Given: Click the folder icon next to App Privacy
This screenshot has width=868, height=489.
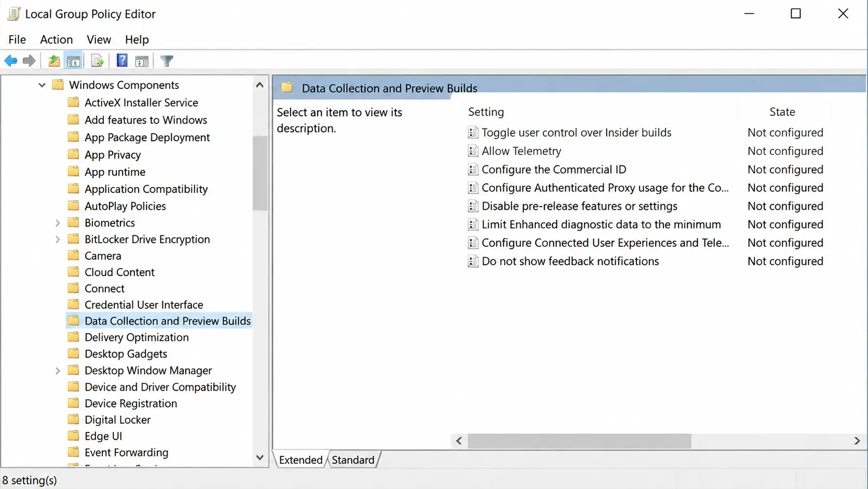Looking at the screenshot, I should (x=74, y=154).
